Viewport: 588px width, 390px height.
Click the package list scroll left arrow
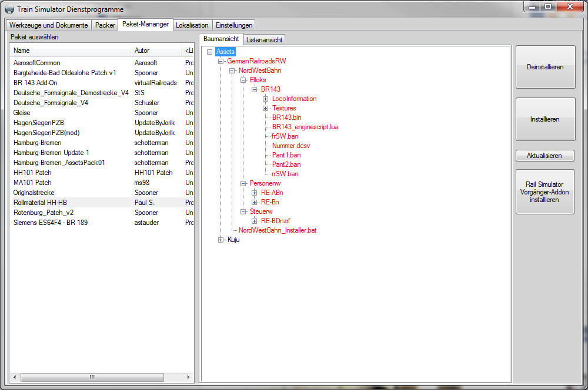(15, 377)
